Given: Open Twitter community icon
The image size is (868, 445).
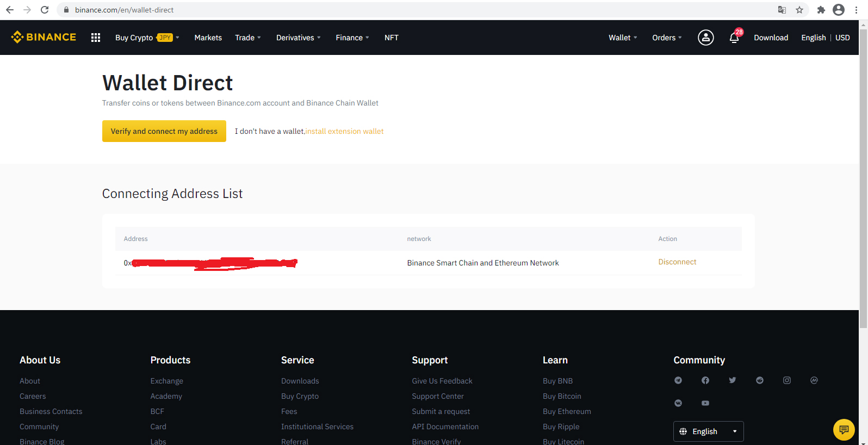Looking at the screenshot, I should click(x=733, y=380).
